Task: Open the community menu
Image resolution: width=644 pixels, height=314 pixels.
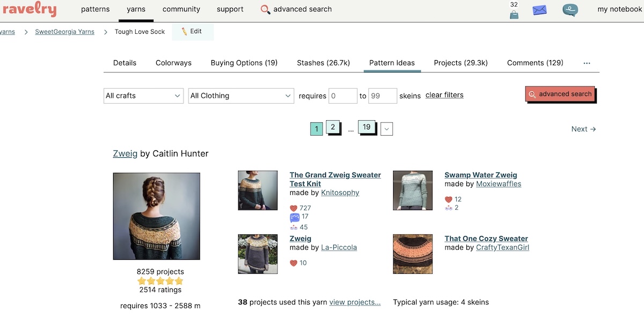Action: click(x=181, y=9)
